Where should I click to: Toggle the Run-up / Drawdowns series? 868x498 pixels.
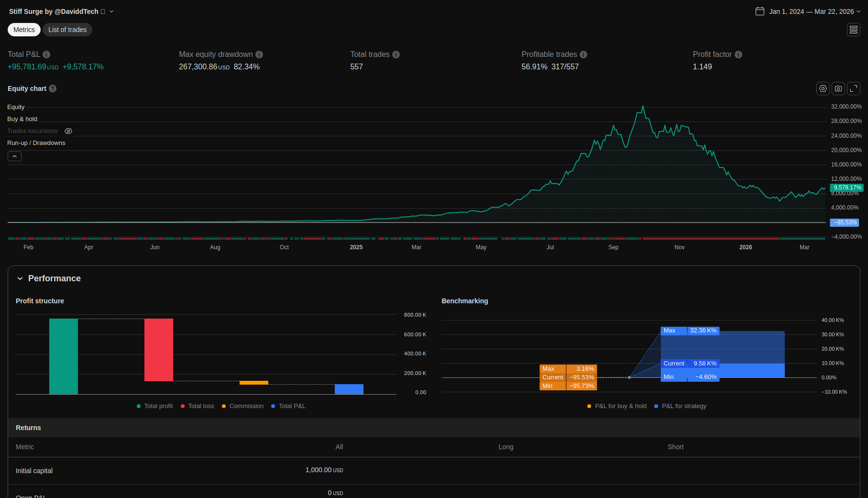pos(36,143)
